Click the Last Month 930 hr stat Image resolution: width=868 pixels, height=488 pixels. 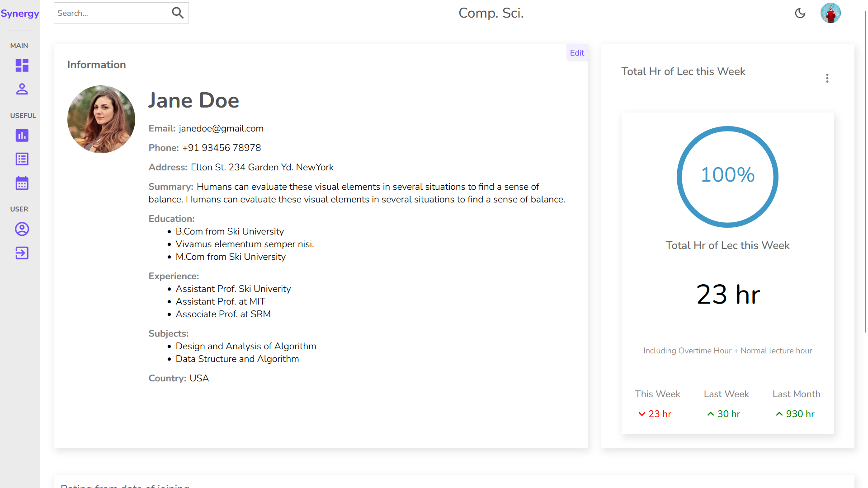795,414
